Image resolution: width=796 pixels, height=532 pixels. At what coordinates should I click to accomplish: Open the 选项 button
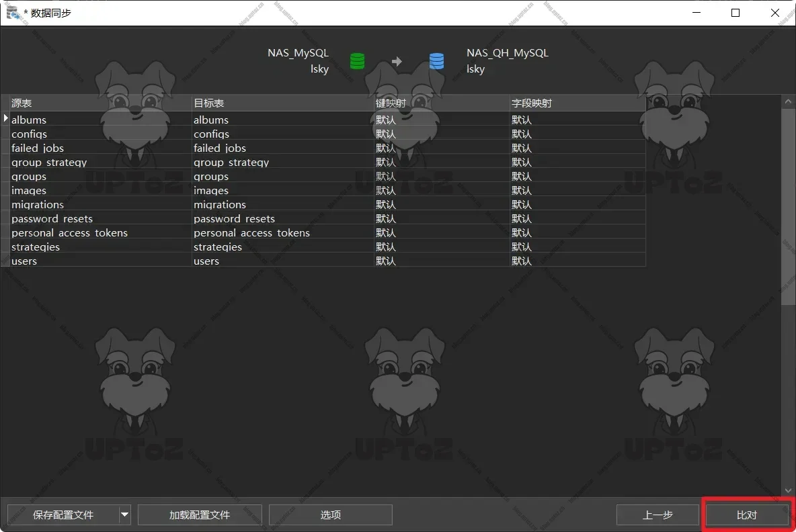tap(331, 515)
